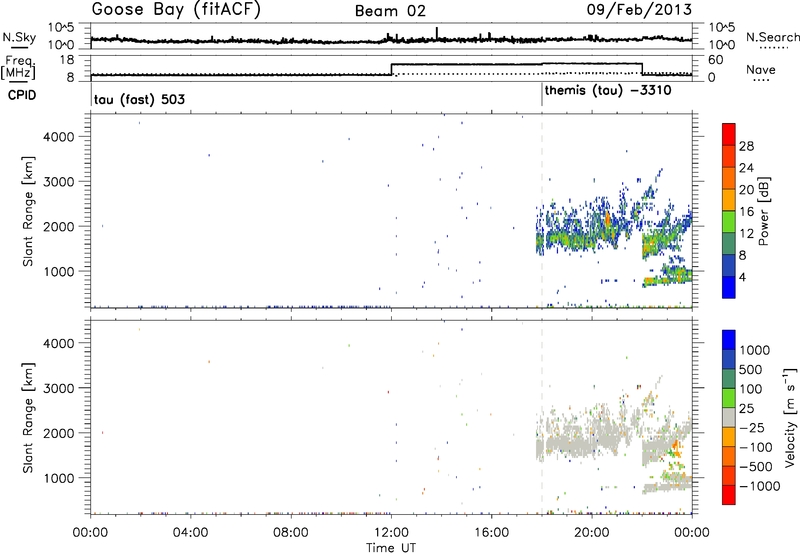The image size is (800, 554).
Task: Click the "500" label on the Velocity colorbar
Action: (751, 370)
